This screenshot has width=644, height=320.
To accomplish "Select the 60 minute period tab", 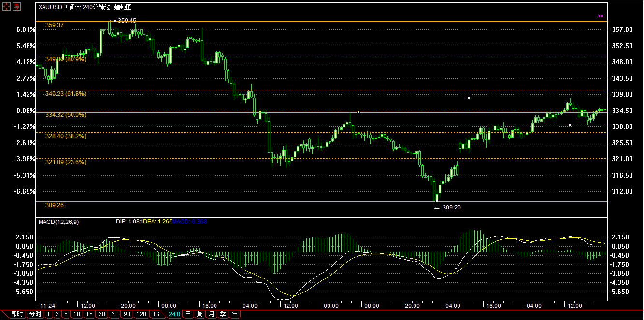I will [x=114, y=314].
